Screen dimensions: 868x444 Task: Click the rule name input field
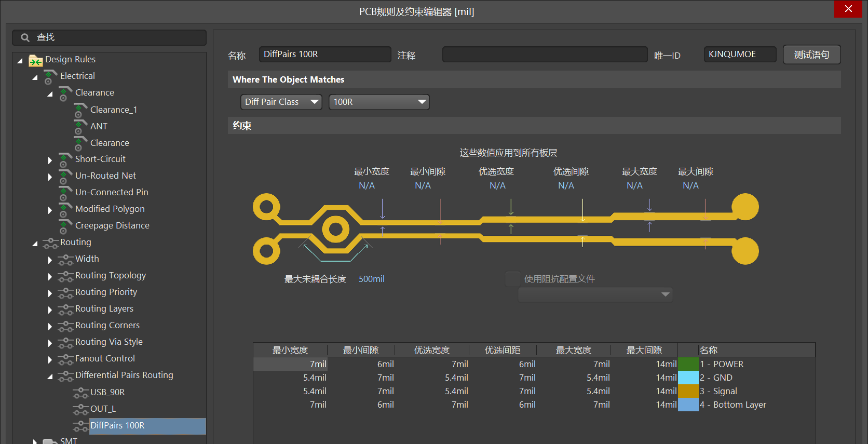point(325,54)
